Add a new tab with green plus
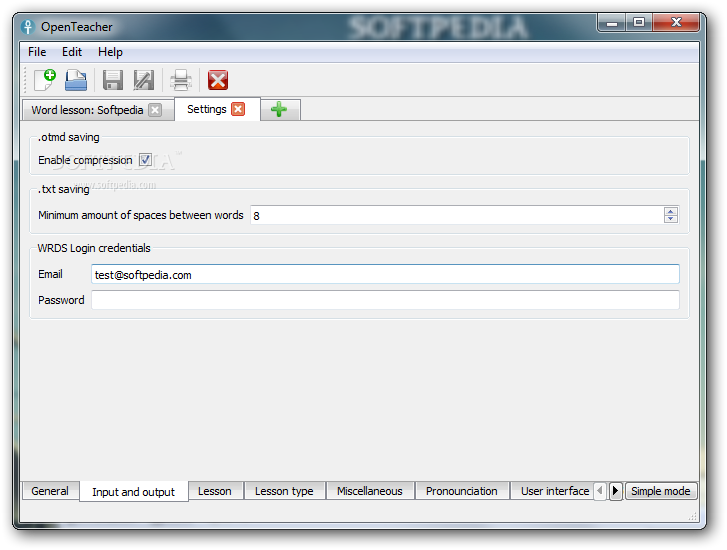Image resolution: width=727 pixels, height=550 pixels. [279, 110]
